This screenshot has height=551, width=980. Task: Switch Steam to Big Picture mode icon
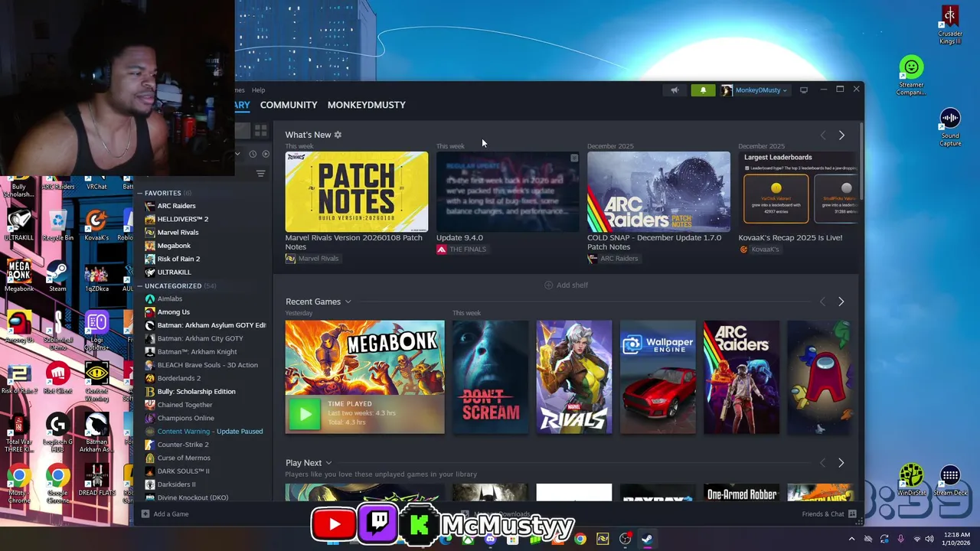coord(803,90)
